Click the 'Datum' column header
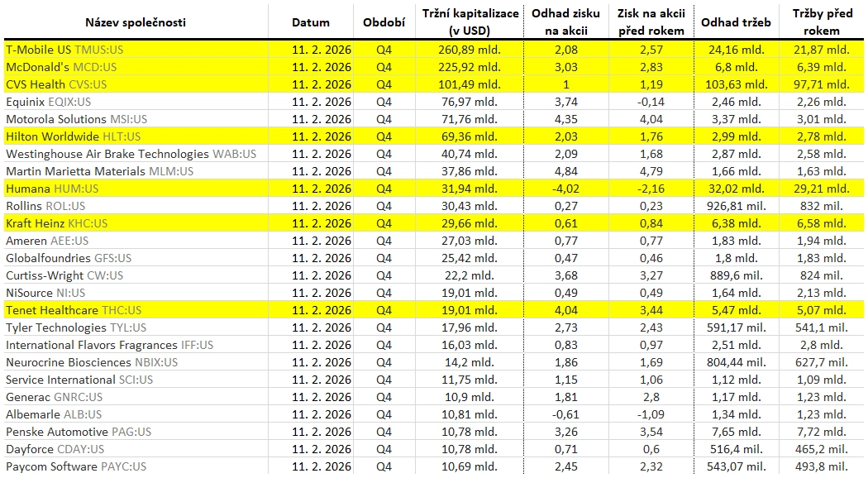Screen dimensions: 868x478 311,22
